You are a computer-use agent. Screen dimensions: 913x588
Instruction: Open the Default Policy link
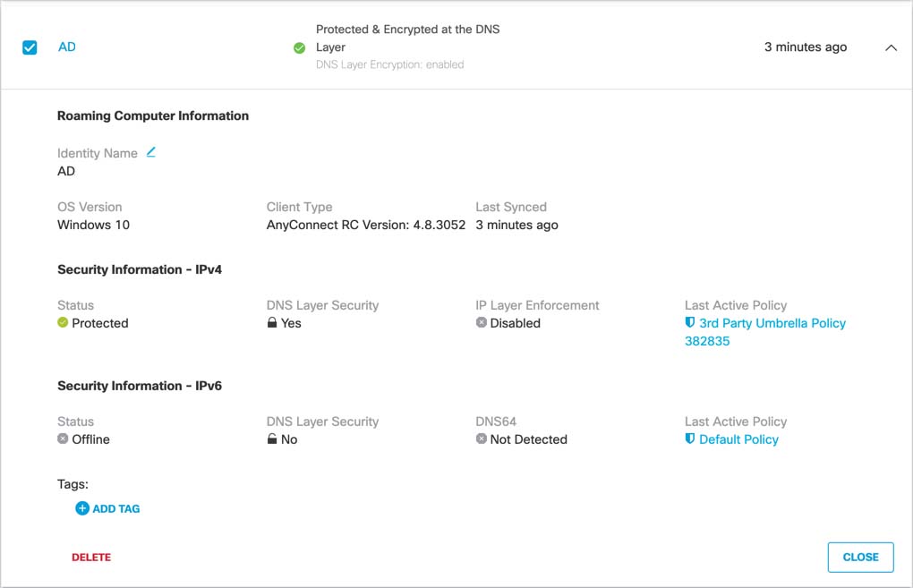738,439
